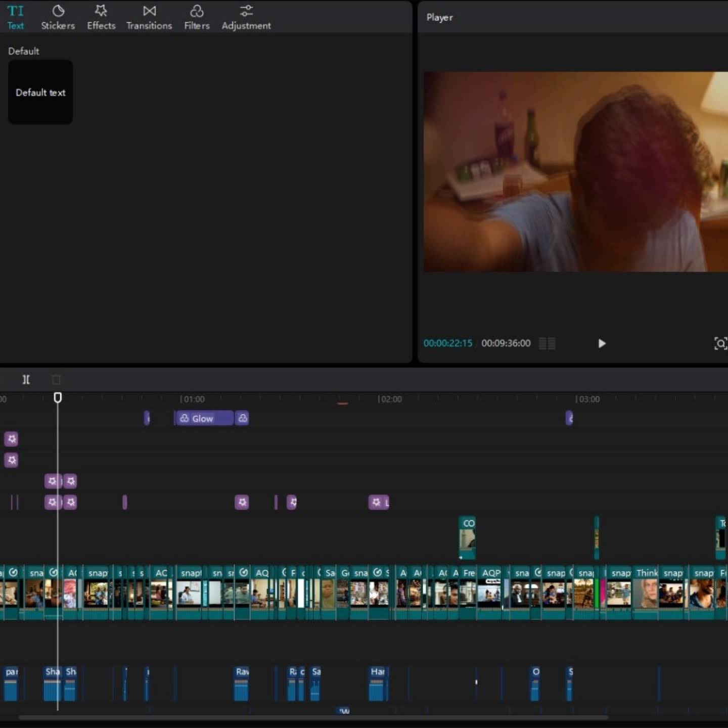The width and height of the screenshot is (728, 728).
Task: Click the Default category label
Action: (x=23, y=51)
